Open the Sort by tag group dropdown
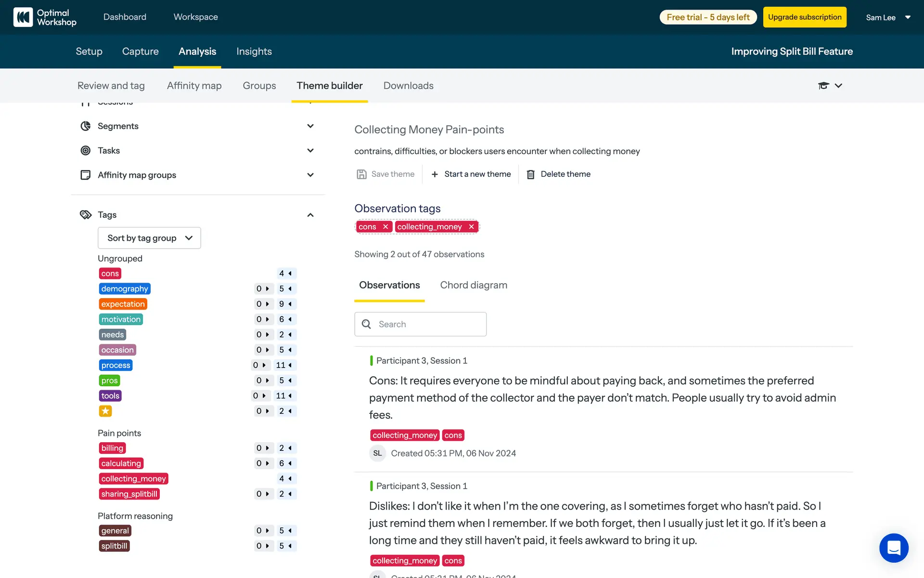The image size is (924, 578). tap(149, 238)
